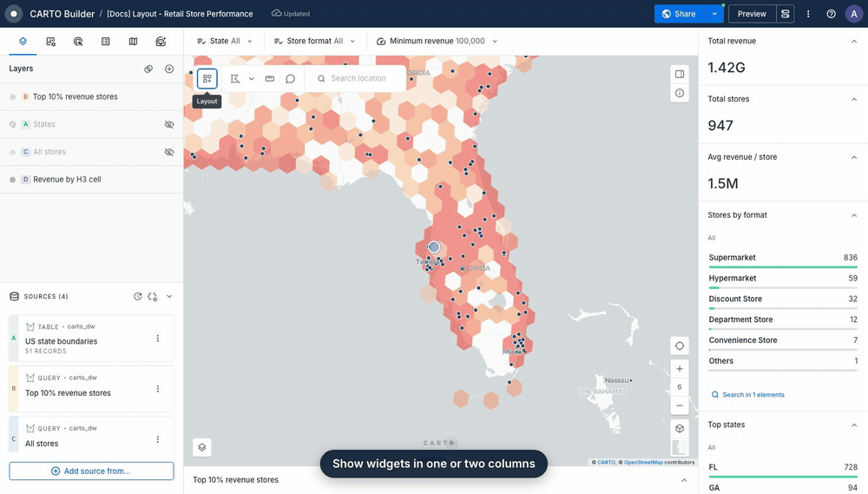This screenshot has height=494, width=868.
Task: Open the Share dropdown arrow
Action: pyautogui.click(x=714, y=14)
